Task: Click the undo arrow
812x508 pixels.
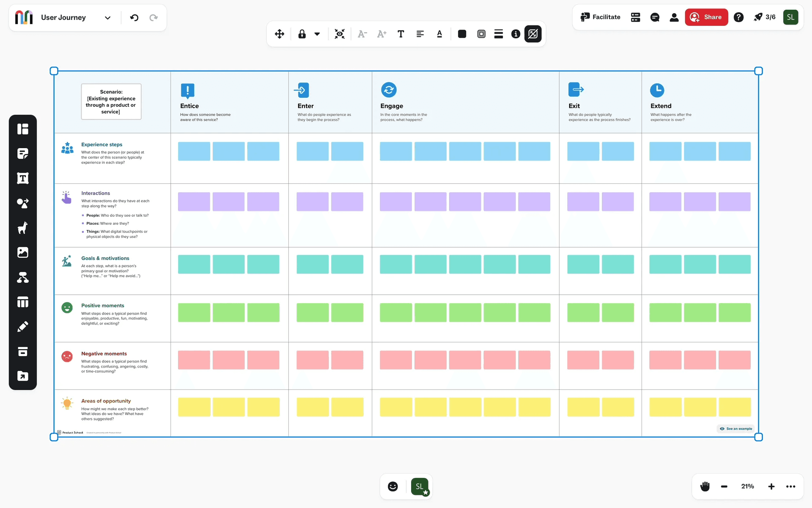Action: (x=134, y=18)
